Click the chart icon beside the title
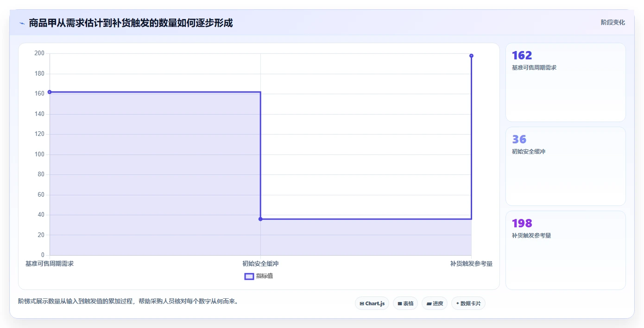The width and height of the screenshot is (644, 328). click(x=22, y=23)
